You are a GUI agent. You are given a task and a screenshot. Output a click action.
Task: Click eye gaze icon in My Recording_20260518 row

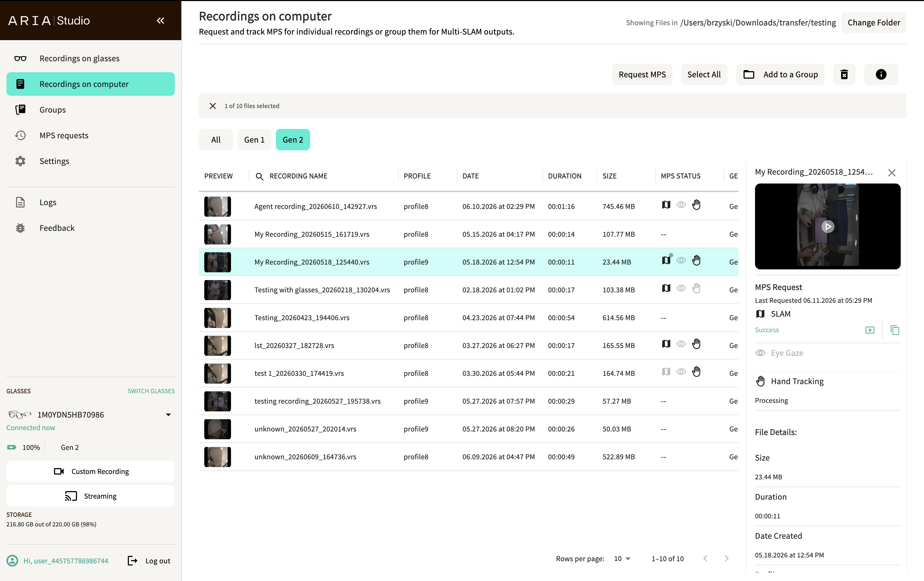(681, 260)
